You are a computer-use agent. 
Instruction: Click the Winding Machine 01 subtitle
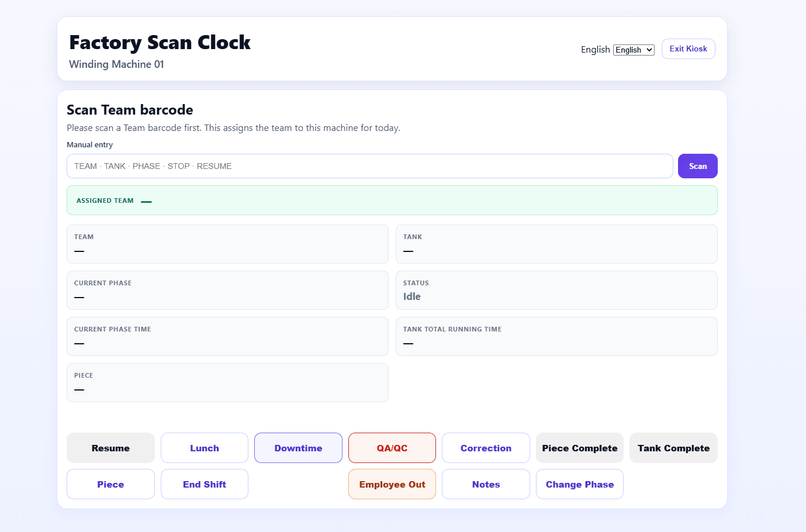[x=116, y=64]
